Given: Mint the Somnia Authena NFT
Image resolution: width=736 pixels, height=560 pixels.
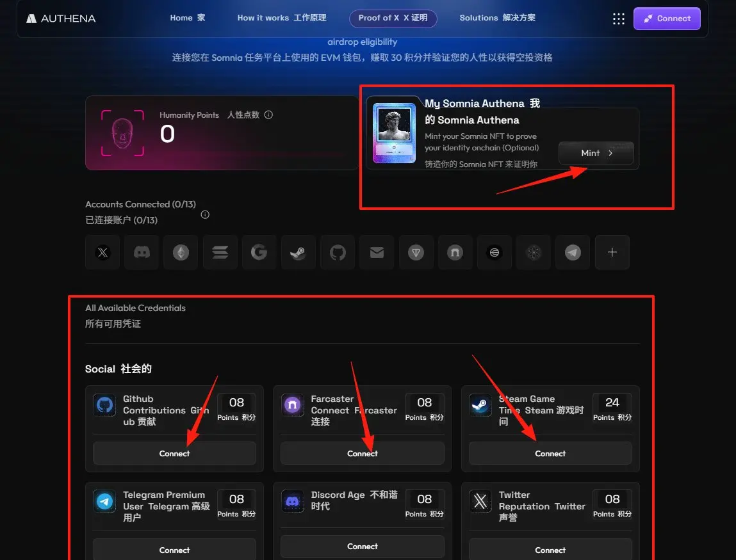Looking at the screenshot, I should [596, 153].
